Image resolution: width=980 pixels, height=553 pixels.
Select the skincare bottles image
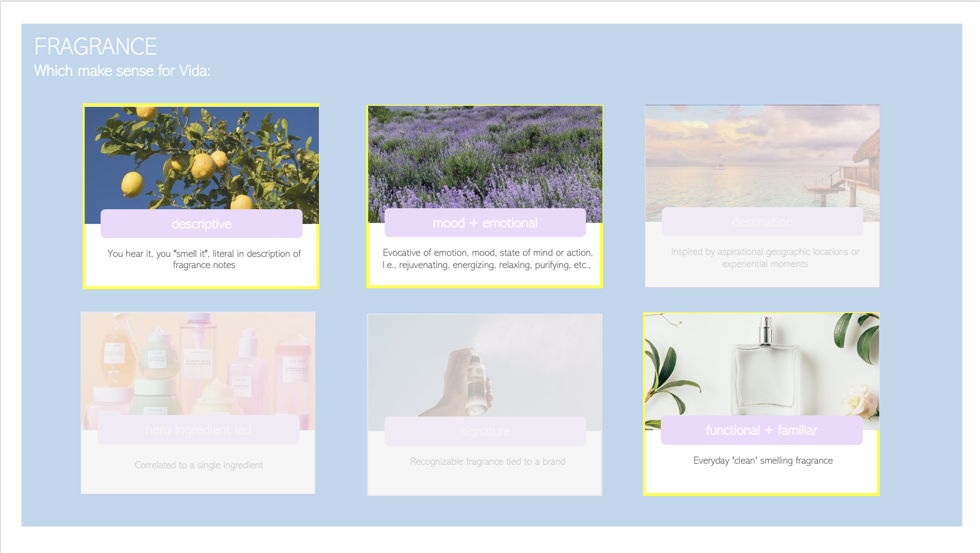coord(198,363)
